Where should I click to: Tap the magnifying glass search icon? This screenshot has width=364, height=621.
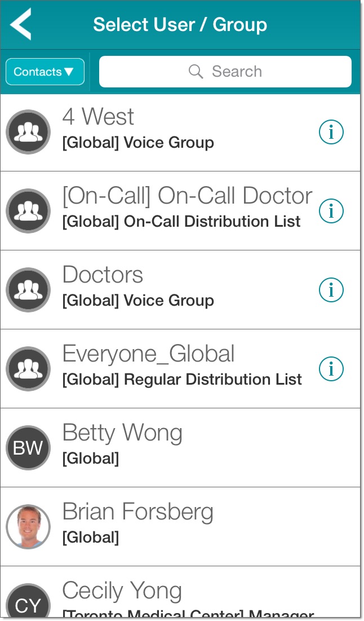click(196, 72)
